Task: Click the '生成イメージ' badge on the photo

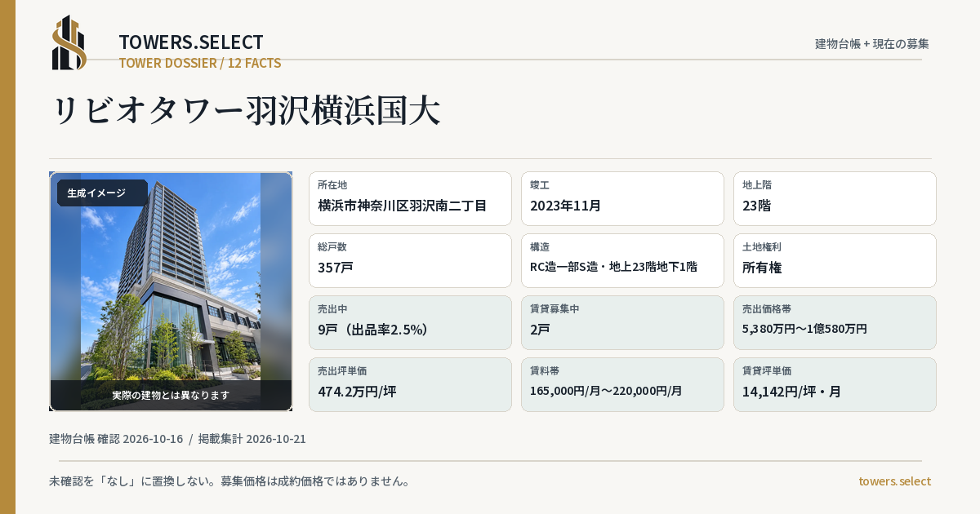Action: point(102,193)
